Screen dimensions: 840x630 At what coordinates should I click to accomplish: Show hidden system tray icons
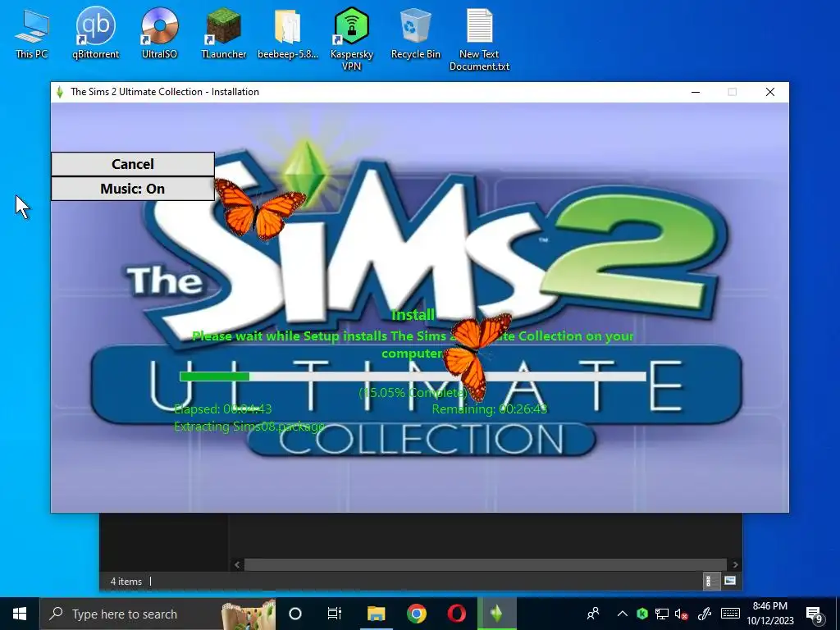pyautogui.click(x=622, y=614)
